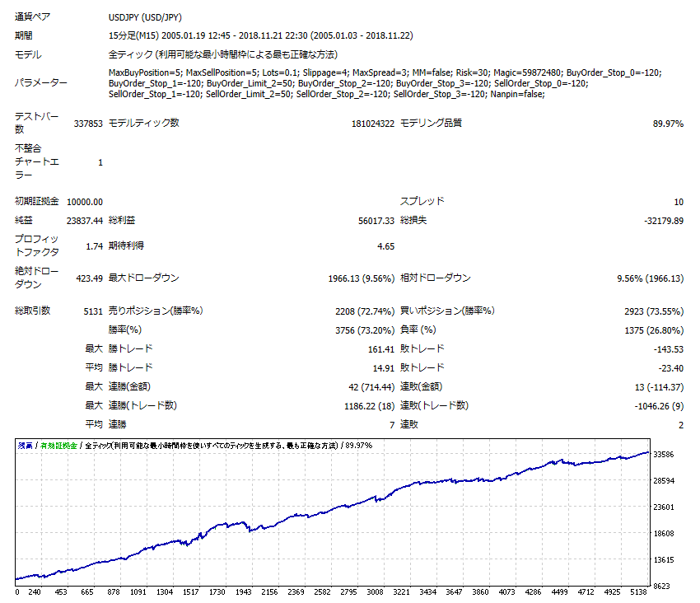Viewport: 700px width, 603px height.
Task: Click the 総取引数 label
Action: 33,311
